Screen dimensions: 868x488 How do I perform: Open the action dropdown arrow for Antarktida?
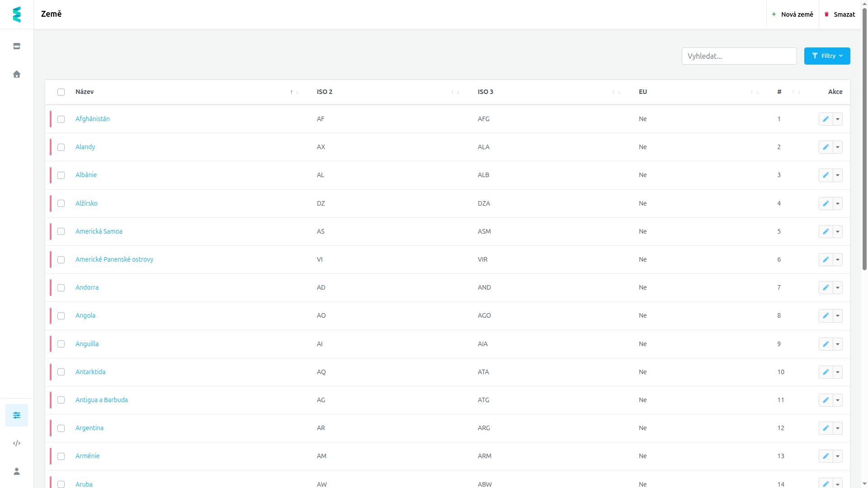pyautogui.click(x=838, y=372)
